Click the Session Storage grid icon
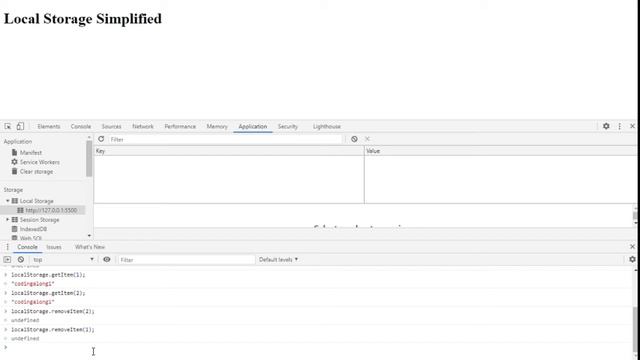The height and width of the screenshot is (360, 640). click(15, 220)
